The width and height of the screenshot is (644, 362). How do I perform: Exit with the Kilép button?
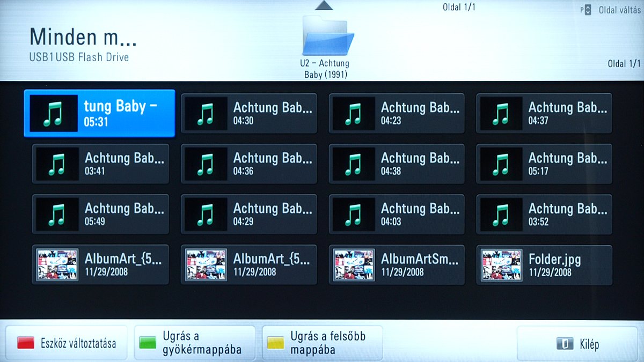coord(577,343)
